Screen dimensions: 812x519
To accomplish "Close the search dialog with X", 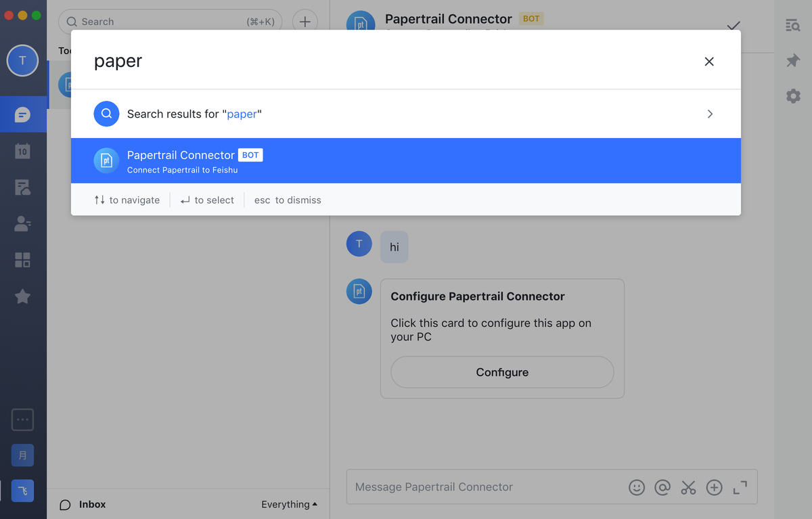I will pos(709,62).
